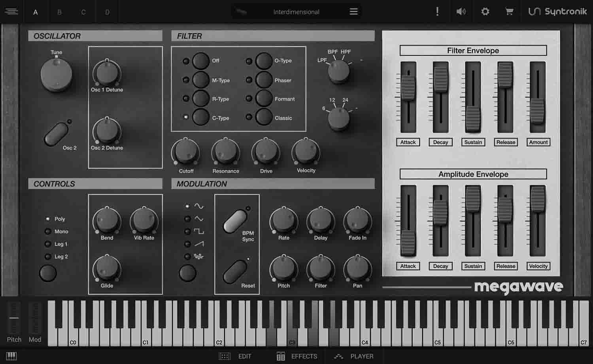This screenshot has width=593, height=364.
Task: Toggle the LFO Reset switch
Action: point(235,272)
